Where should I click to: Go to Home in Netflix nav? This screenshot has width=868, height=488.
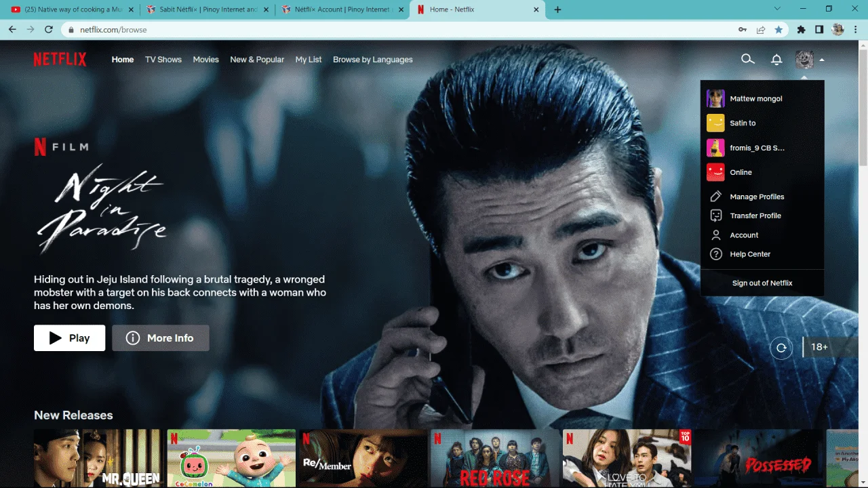point(123,60)
